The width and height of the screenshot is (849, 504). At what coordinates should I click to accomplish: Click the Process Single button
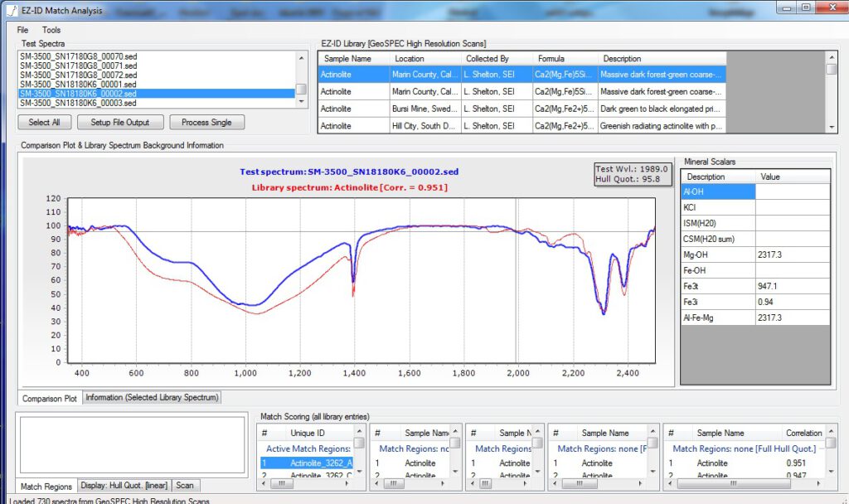pyautogui.click(x=207, y=123)
